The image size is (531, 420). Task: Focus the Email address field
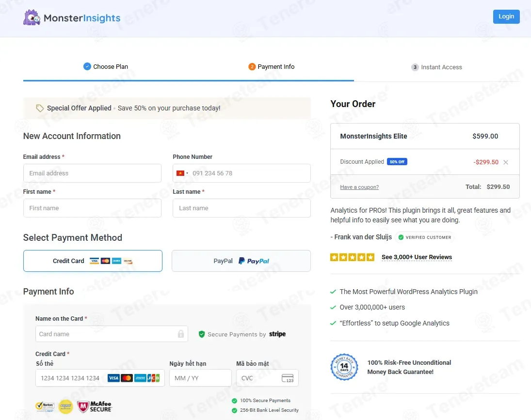[92, 173]
